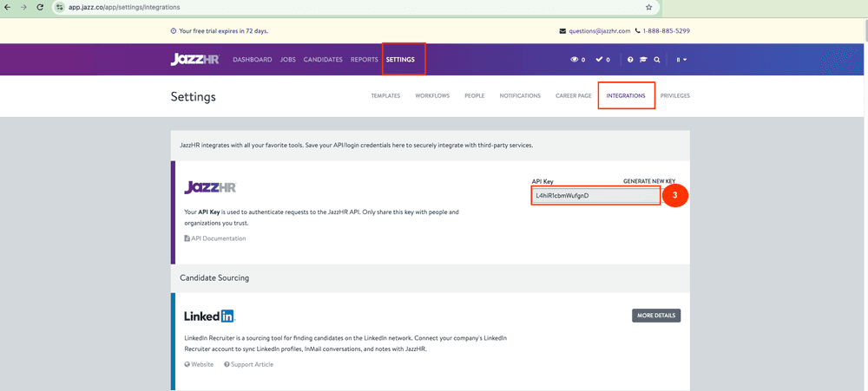Reload the page with refresh icon
The height and width of the screenshot is (391, 868).
point(40,7)
